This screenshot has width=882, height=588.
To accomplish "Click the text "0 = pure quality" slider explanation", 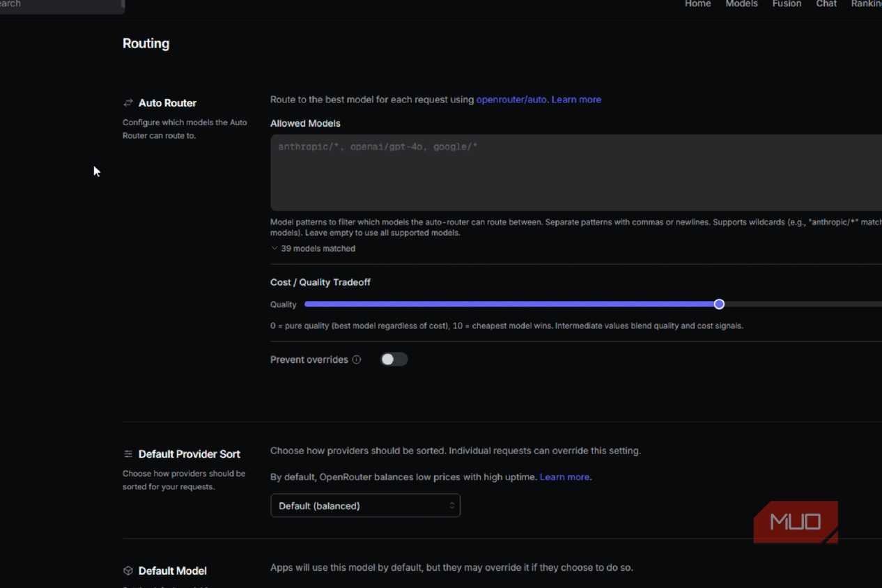I will click(x=506, y=325).
